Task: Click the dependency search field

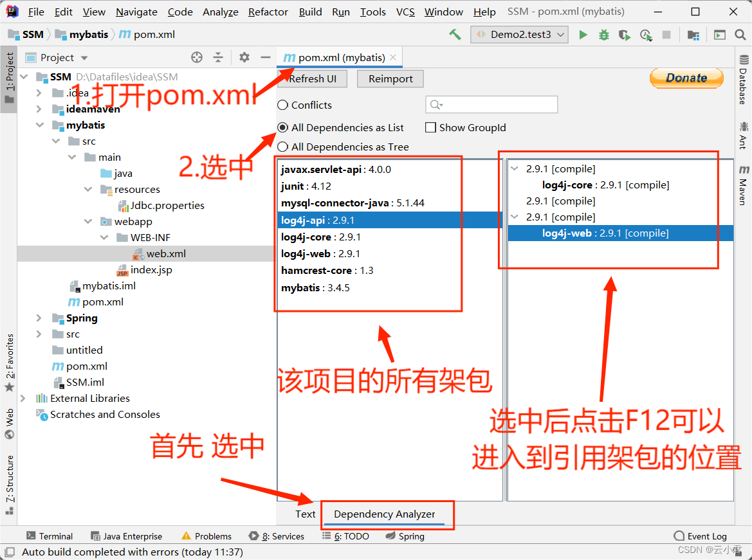Action: click(x=491, y=105)
